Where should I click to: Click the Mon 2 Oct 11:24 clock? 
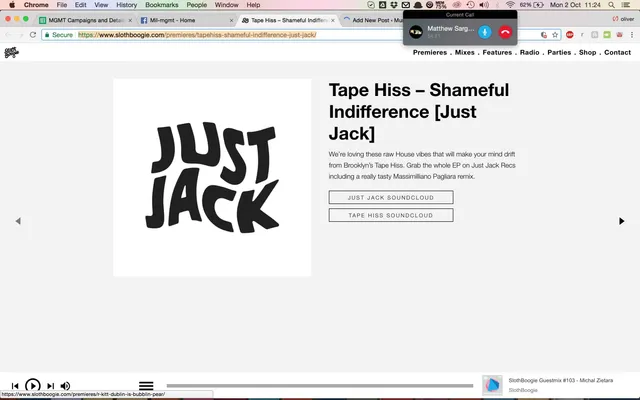point(575,5)
